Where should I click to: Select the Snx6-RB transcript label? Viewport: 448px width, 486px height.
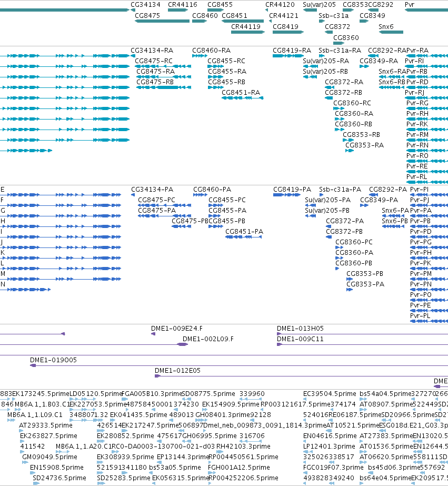click(x=392, y=82)
